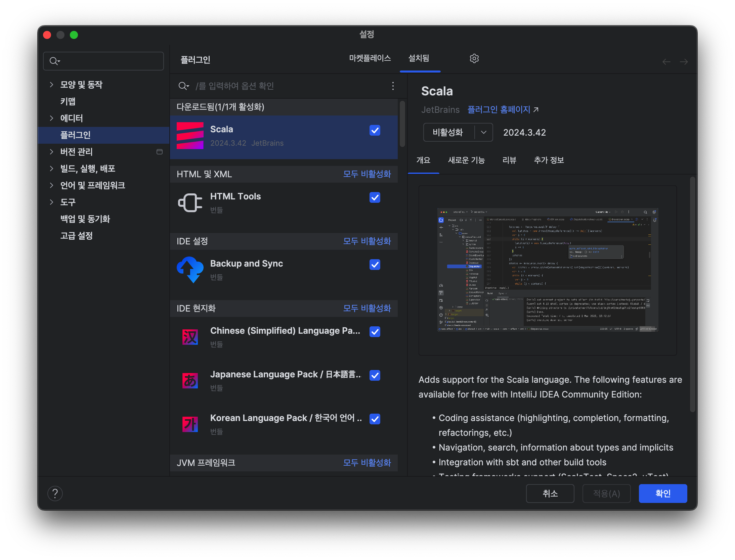Viewport: 735px width, 560px height.
Task: Navigate back with the left arrow icon
Action: pyautogui.click(x=666, y=62)
